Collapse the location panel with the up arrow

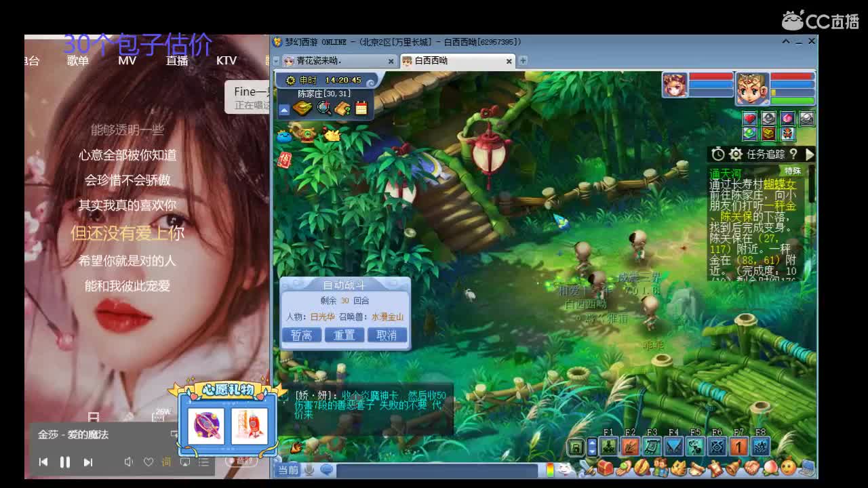[x=284, y=109]
